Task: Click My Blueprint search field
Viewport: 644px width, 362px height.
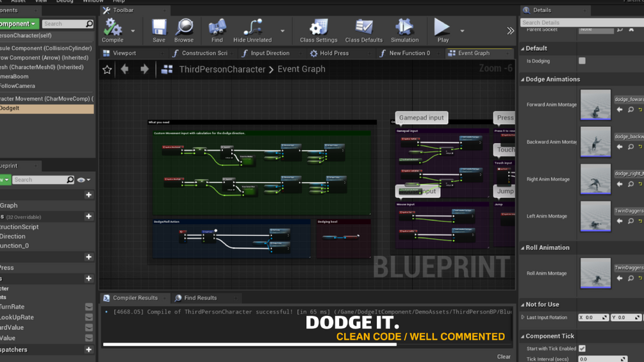Action: (43, 180)
